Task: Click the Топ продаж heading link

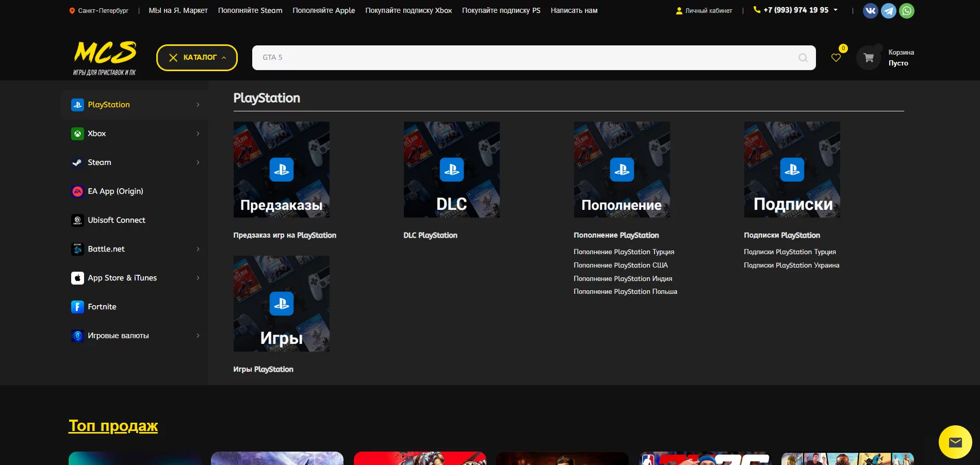Action: point(113,426)
